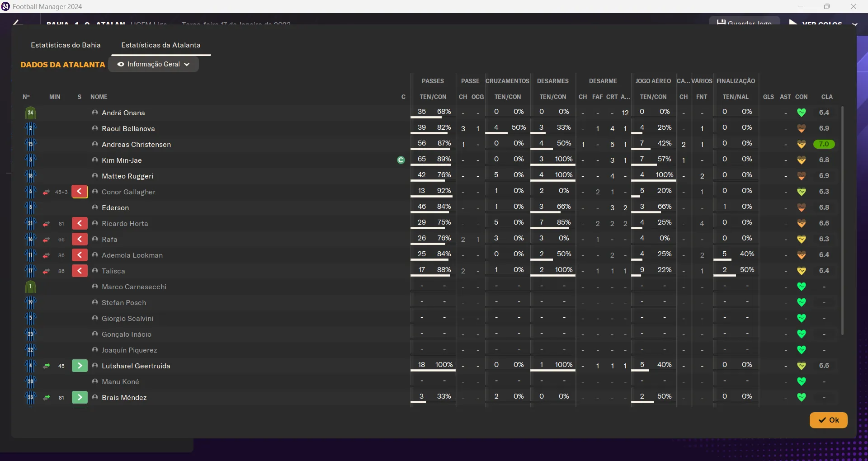
Task: Click Football Manager 2024 app icon
Action: tap(5, 6)
